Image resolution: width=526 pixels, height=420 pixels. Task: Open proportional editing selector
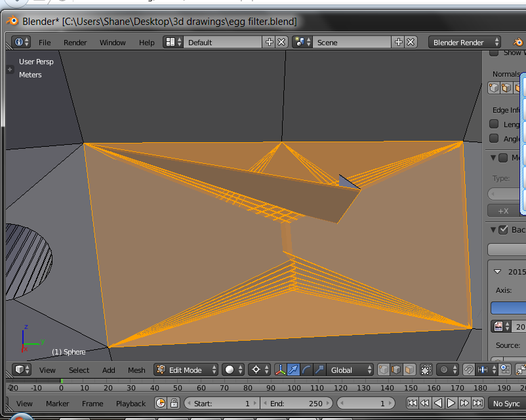coord(447,370)
